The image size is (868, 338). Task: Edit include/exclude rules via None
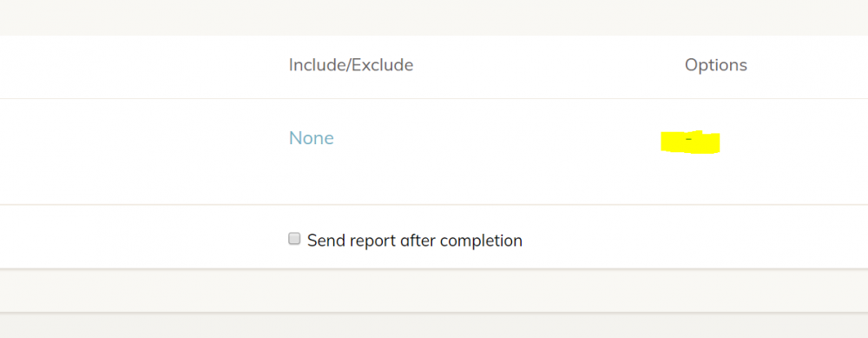click(311, 138)
